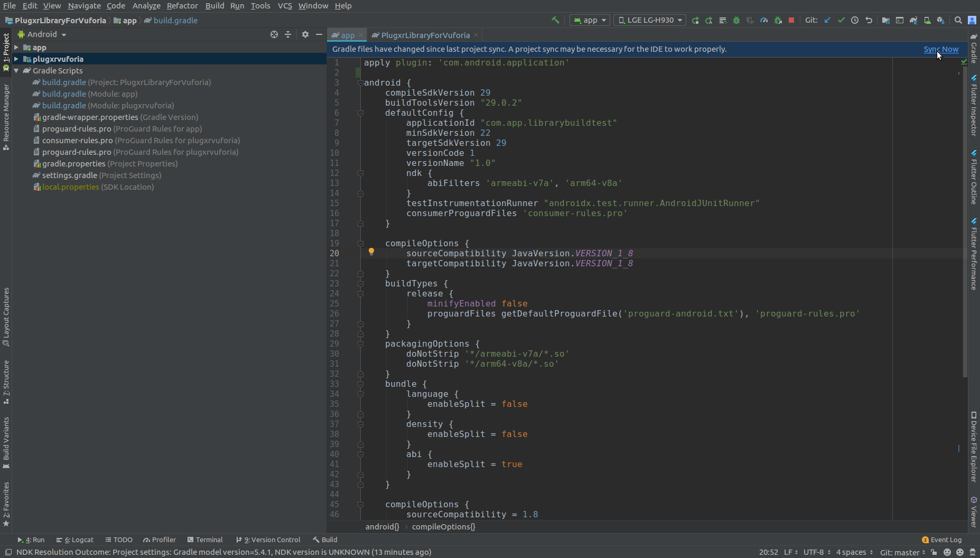Image resolution: width=980 pixels, height=558 pixels.
Task: Click the Make Project hammer icon
Action: (555, 20)
